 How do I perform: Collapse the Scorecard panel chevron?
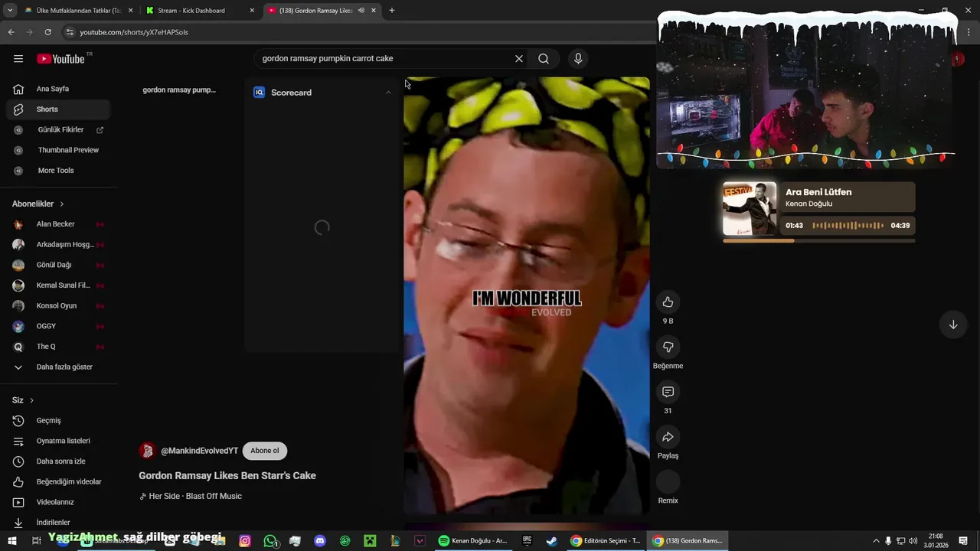[388, 93]
